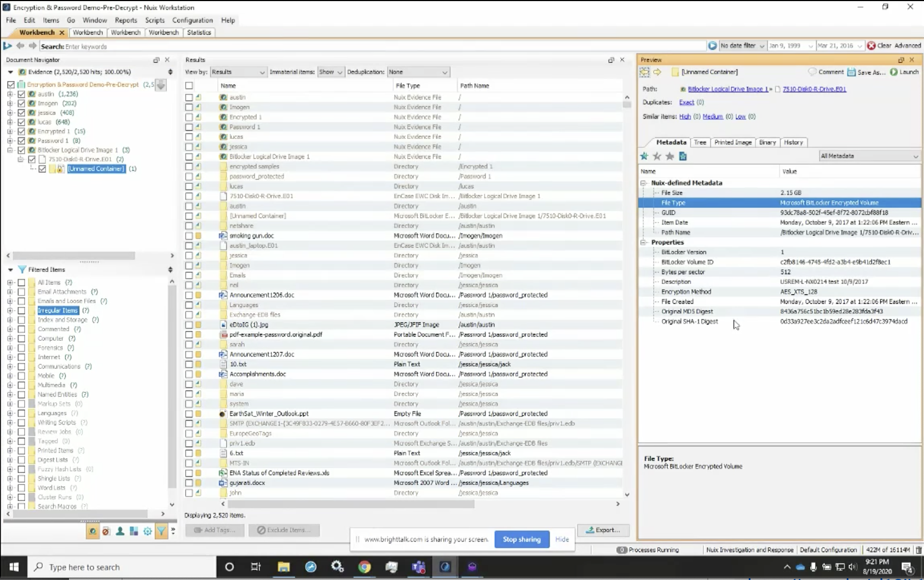This screenshot has height=580, width=924.
Task: Click the highlighted search lens filter icon
Action: point(93,531)
